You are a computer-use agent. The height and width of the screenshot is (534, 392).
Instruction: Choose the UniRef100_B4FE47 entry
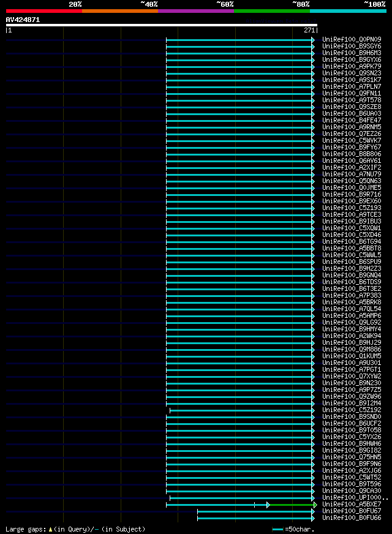(x=352, y=120)
